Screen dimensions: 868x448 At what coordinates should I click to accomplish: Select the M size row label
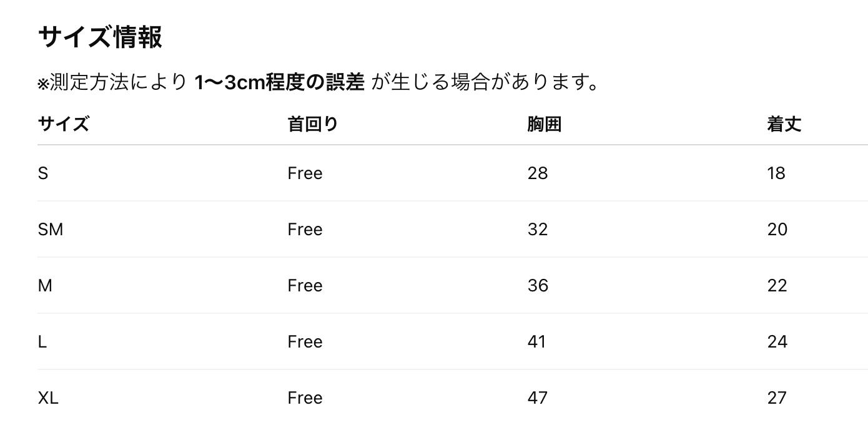[x=45, y=286]
